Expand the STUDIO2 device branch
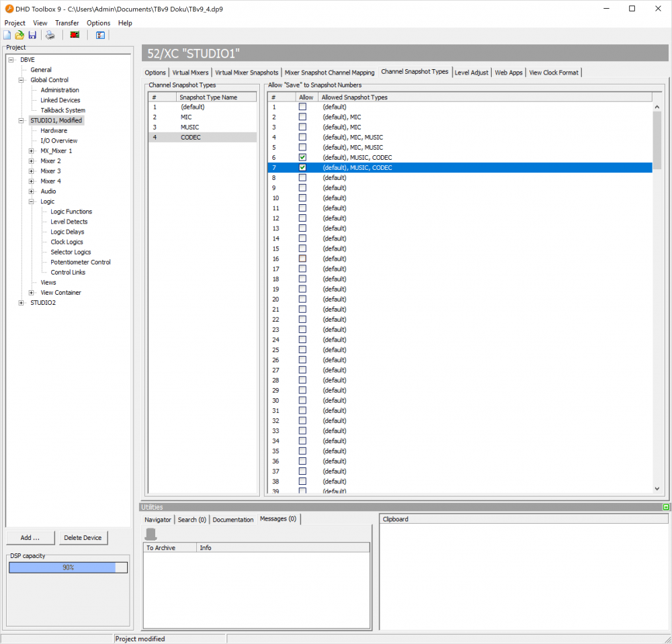Viewport: 672px width, 644px height. click(21, 302)
